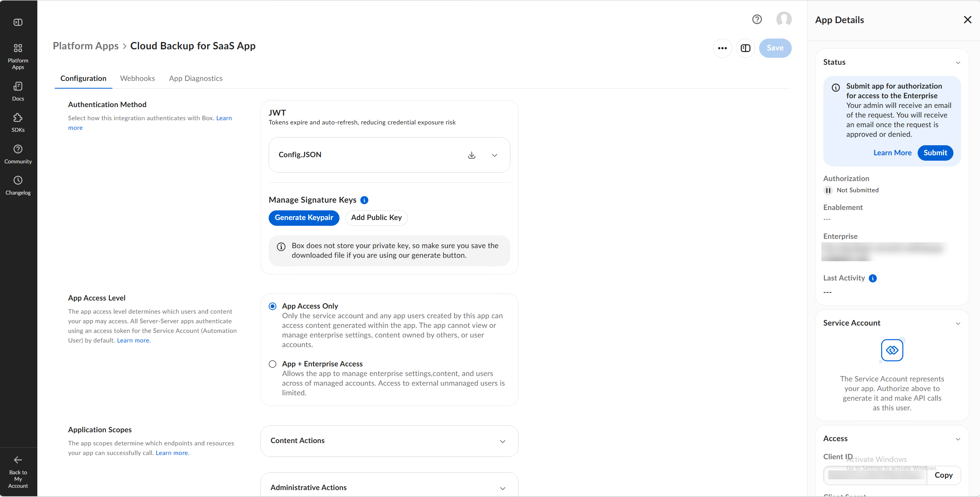
Task: Click the Enterprise label in App Details
Action: point(840,237)
